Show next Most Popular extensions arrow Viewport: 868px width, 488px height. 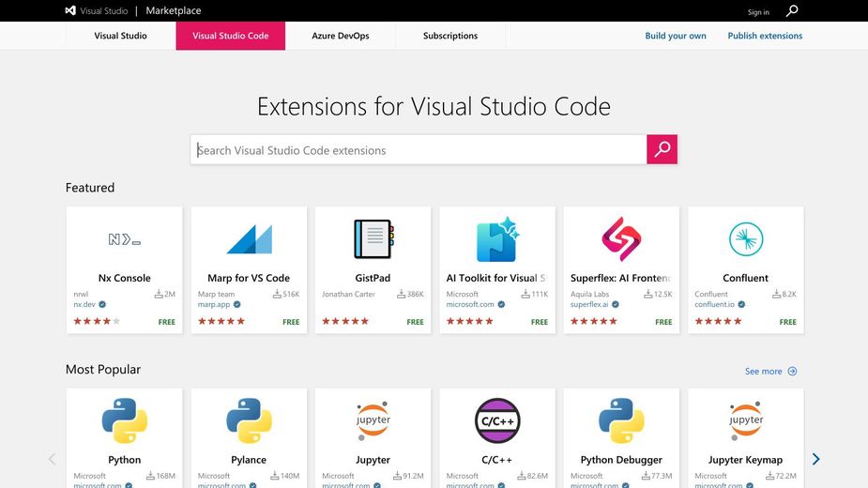click(815, 459)
